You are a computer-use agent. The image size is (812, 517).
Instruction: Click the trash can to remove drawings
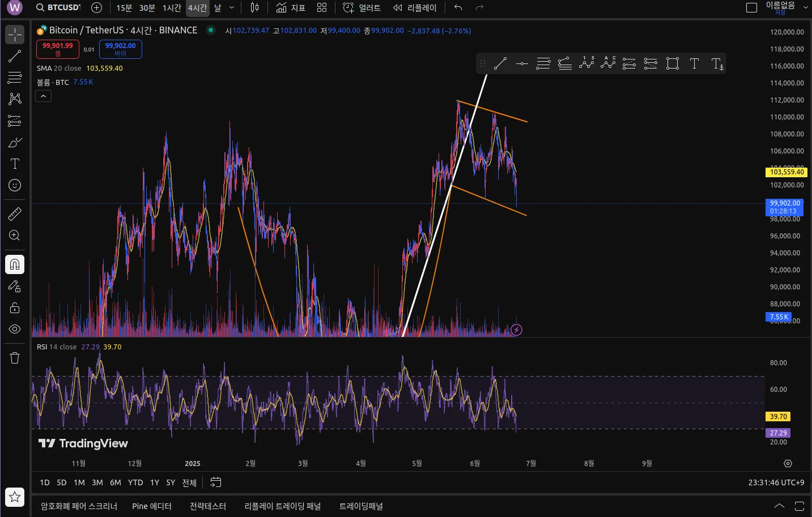click(15, 358)
